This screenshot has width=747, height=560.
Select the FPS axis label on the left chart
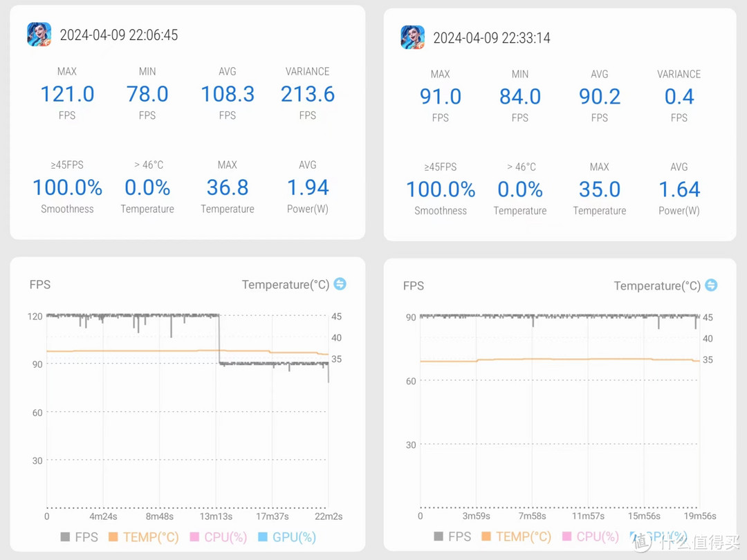tap(40, 285)
